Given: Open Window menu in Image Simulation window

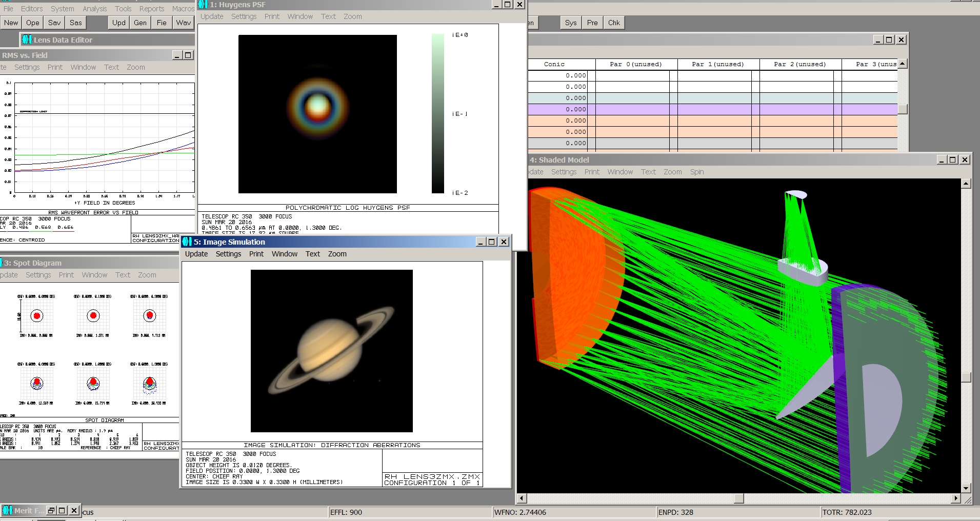Looking at the screenshot, I should [x=285, y=254].
